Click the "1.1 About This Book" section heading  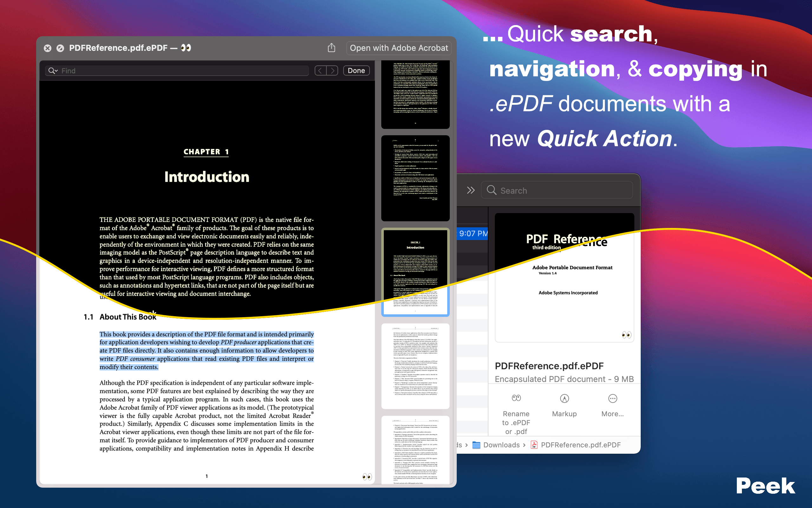120,317
